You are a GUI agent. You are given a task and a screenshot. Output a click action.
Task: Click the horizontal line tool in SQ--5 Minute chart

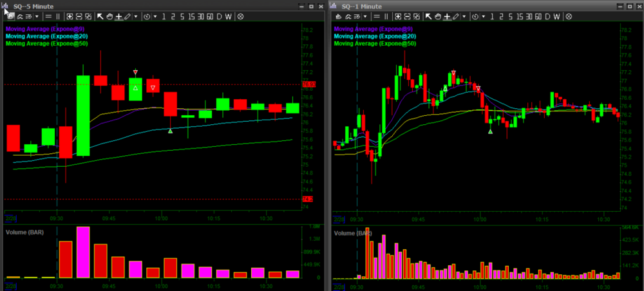click(x=48, y=16)
